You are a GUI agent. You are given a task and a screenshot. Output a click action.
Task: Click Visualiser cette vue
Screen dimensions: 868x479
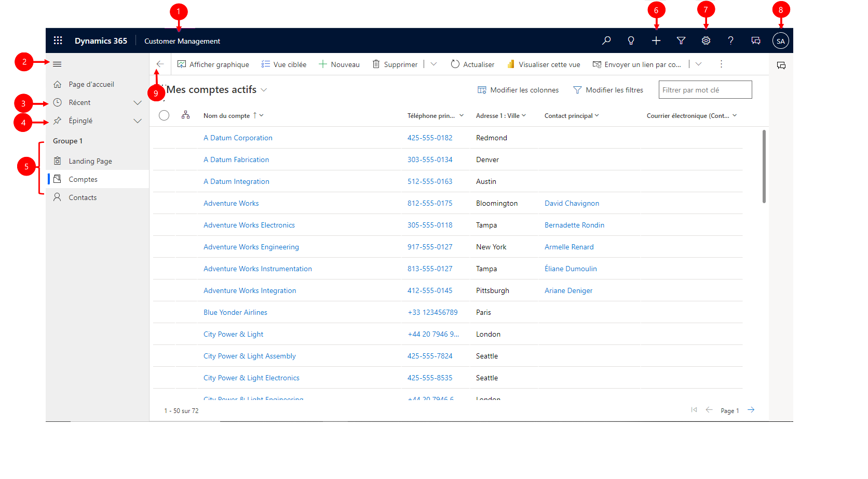(544, 64)
